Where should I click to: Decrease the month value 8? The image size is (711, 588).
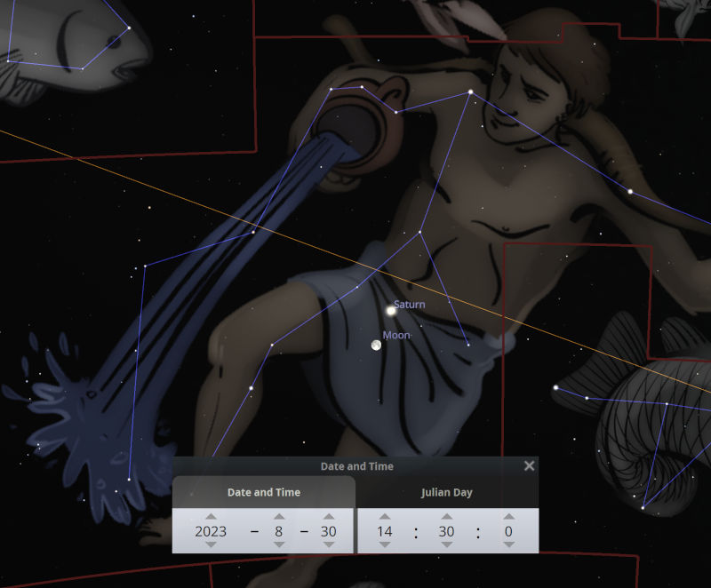pos(279,545)
